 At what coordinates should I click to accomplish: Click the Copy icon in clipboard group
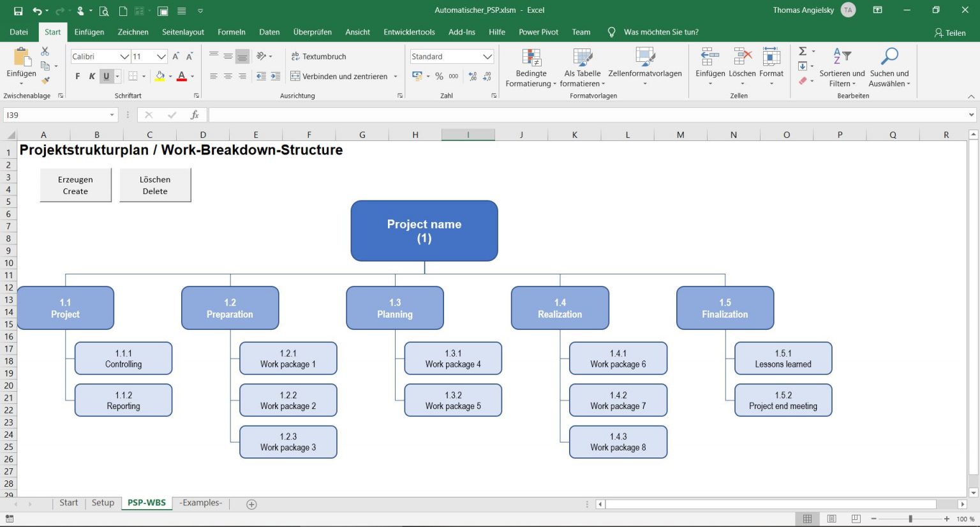click(x=45, y=66)
